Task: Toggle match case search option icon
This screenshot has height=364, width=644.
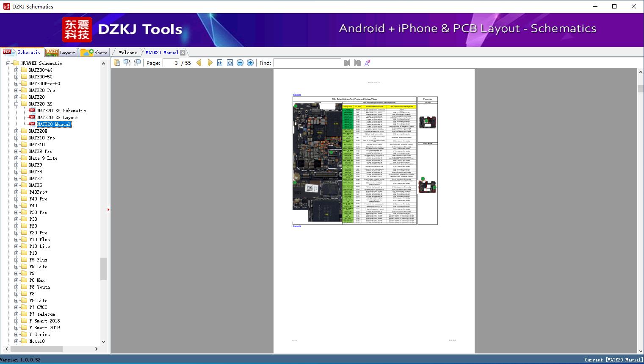Action: coord(368,63)
